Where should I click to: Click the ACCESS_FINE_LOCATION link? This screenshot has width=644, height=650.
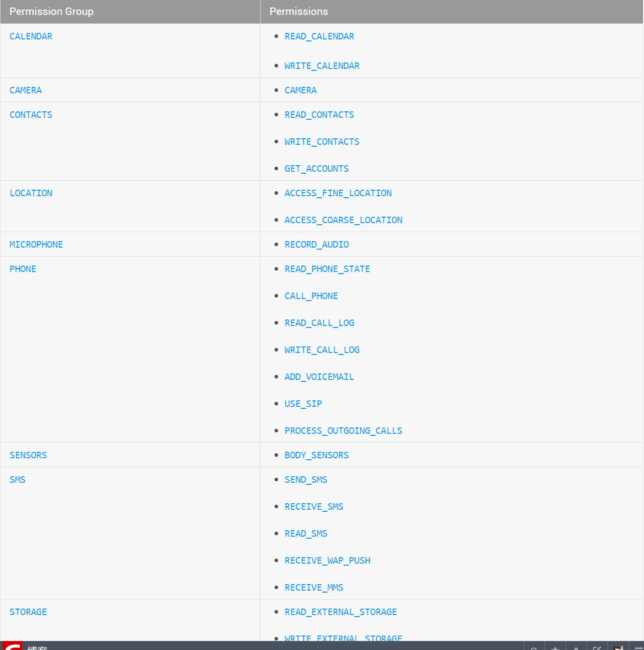tap(338, 193)
